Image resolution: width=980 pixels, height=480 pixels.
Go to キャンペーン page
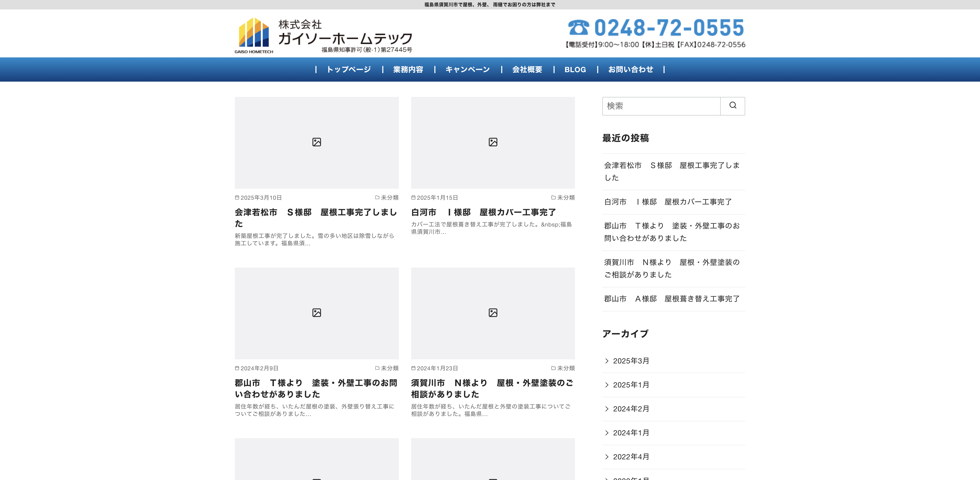coord(468,70)
